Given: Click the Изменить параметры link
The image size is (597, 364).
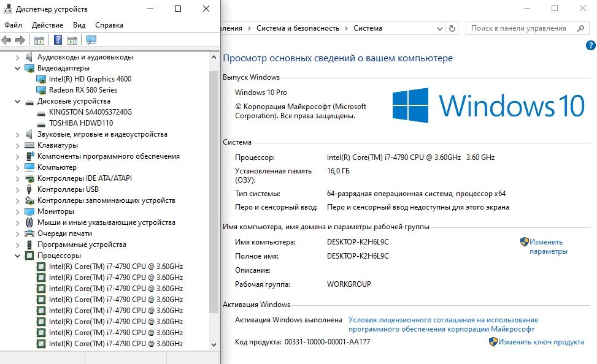Looking at the screenshot, I should coord(549,246).
